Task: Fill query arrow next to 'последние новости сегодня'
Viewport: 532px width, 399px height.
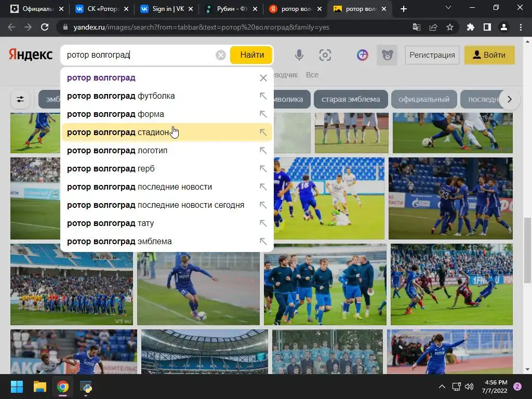Action: [x=263, y=205]
